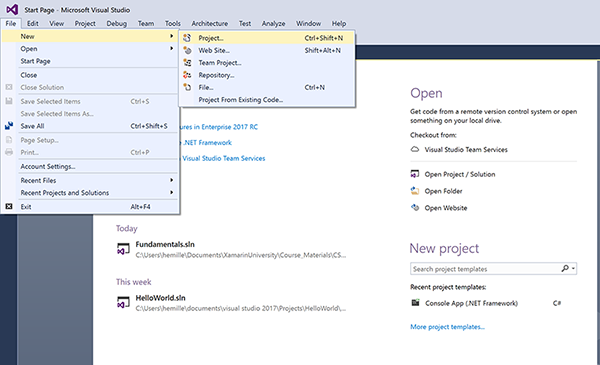
Task: Click the Exit icon in File menu
Action: point(9,207)
